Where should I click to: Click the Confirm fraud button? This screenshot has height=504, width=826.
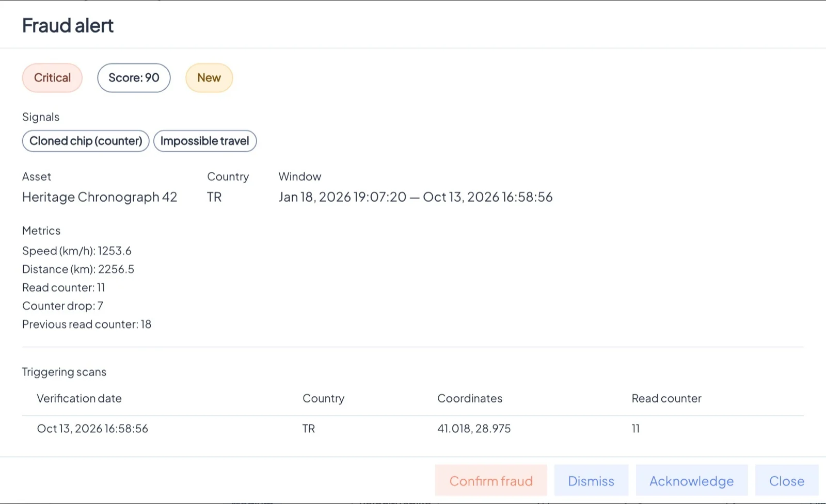[491, 481]
